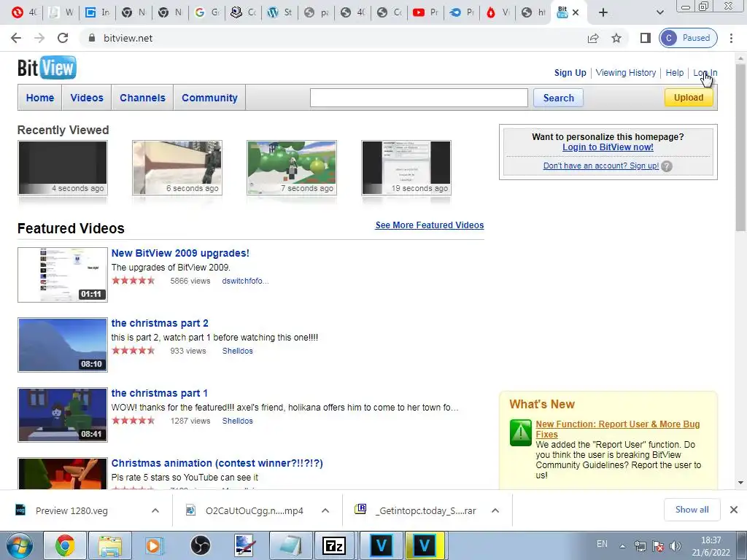Click the Log In link

(x=705, y=73)
